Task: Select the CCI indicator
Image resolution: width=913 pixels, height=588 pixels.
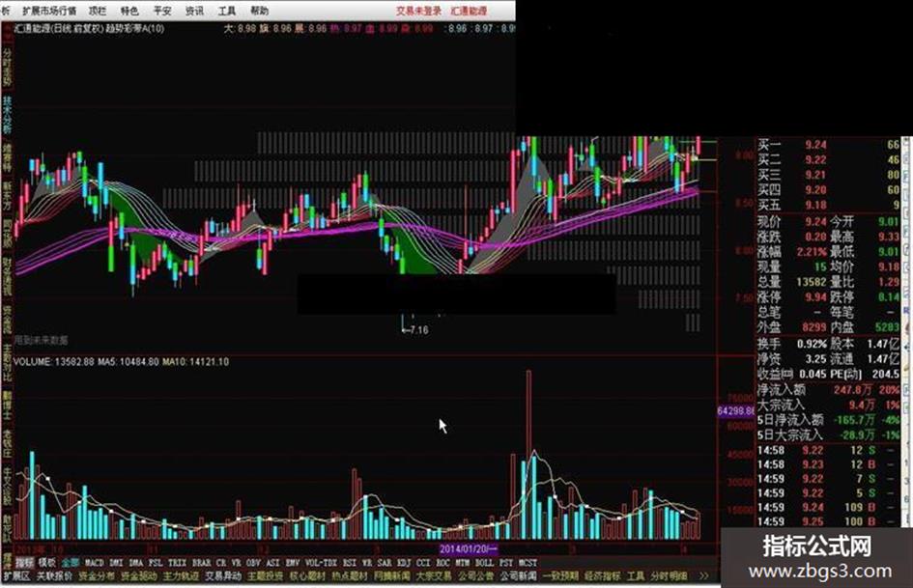Action: click(423, 563)
